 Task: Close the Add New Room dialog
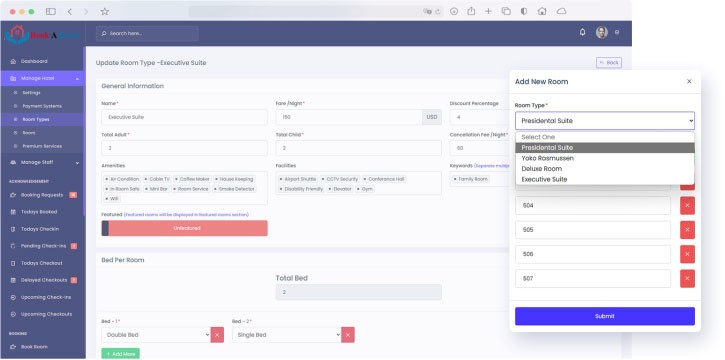click(689, 81)
